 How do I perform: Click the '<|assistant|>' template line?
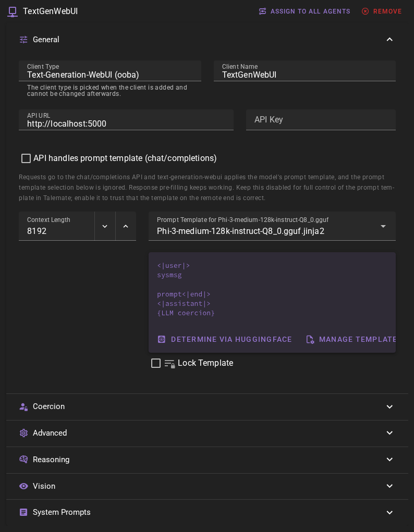[x=184, y=304]
